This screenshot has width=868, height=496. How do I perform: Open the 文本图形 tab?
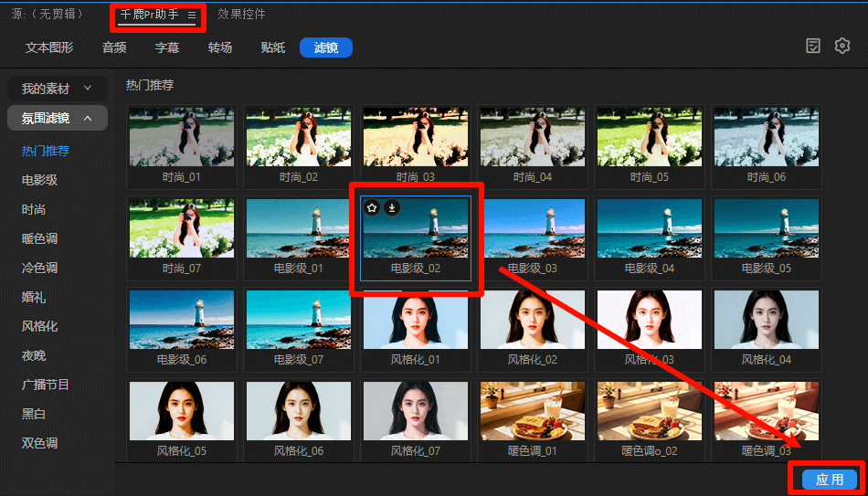49,47
